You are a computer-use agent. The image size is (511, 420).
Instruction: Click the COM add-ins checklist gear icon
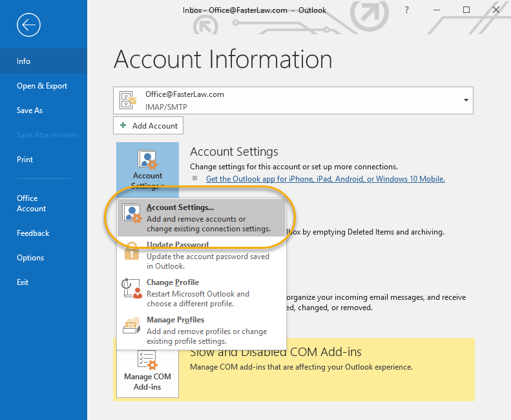pos(147,361)
